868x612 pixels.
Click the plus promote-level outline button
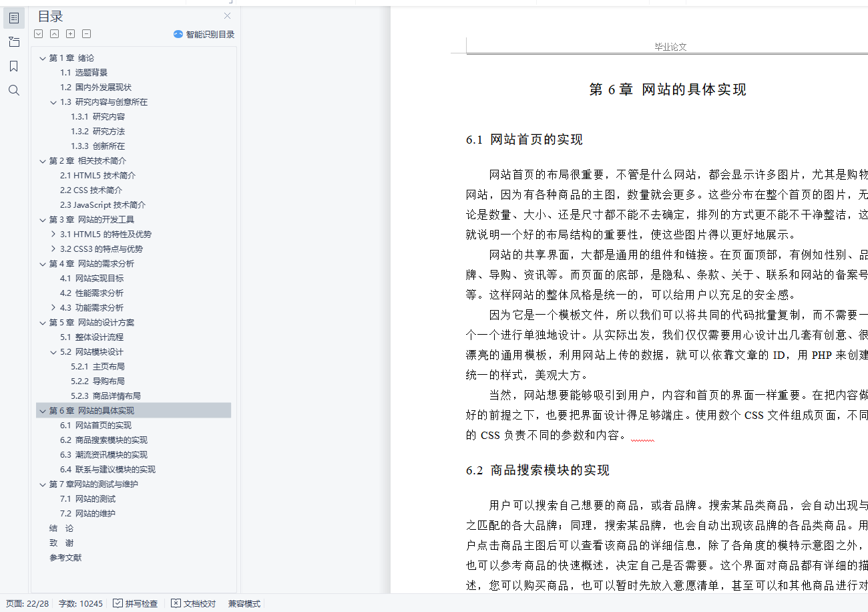pos(71,34)
